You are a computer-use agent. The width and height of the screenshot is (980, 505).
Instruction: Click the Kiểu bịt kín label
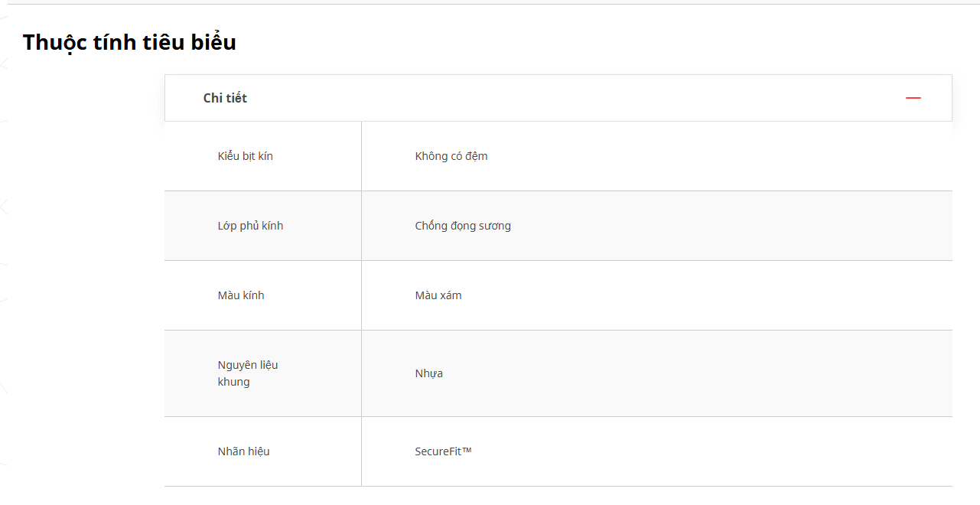(245, 156)
